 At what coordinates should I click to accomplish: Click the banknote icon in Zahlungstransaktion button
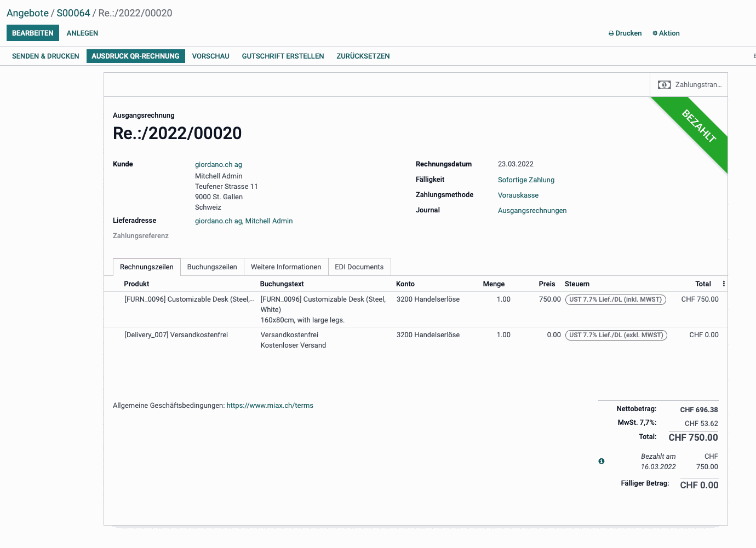(x=664, y=85)
